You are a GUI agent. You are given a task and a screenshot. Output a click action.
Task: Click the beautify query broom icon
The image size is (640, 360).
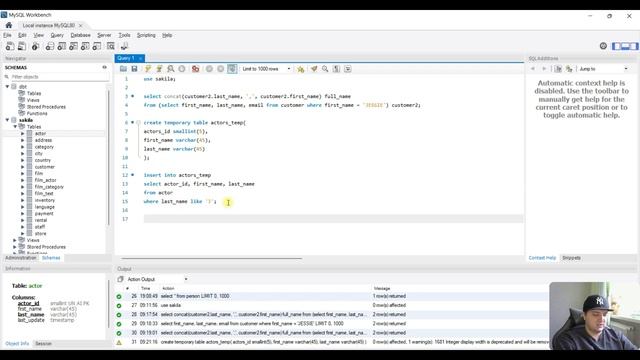coord(314,69)
